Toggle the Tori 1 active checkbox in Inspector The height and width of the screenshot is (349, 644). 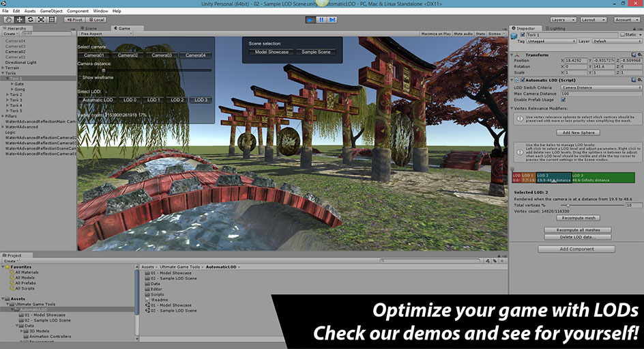pos(523,35)
